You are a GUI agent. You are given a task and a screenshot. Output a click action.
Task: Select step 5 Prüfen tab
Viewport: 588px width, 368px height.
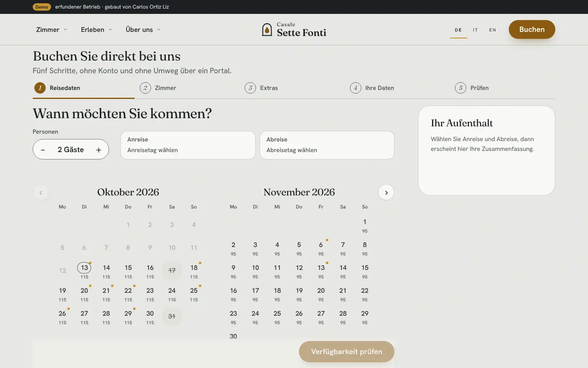(505, 88)
